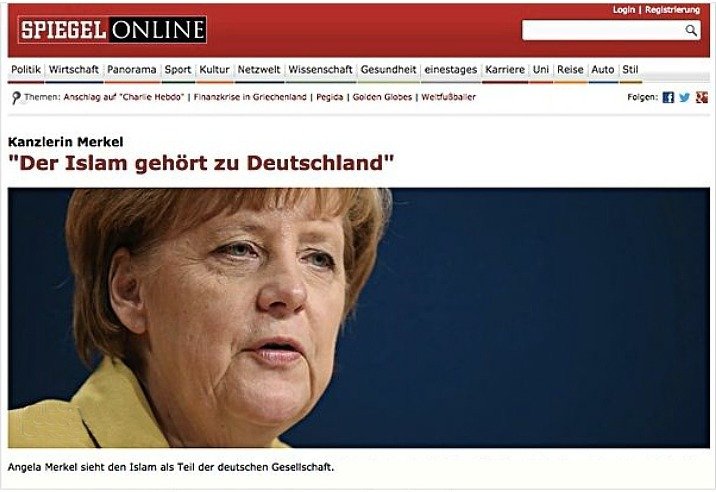Open the Facebook follow icon
Screen dimensions: 716x492
click(668, 97)
